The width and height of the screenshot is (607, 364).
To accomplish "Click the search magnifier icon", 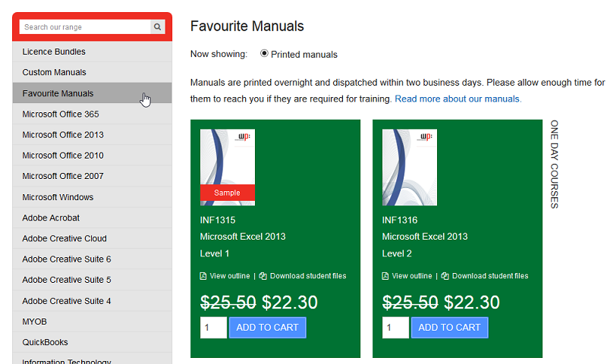I will [158, 27].
